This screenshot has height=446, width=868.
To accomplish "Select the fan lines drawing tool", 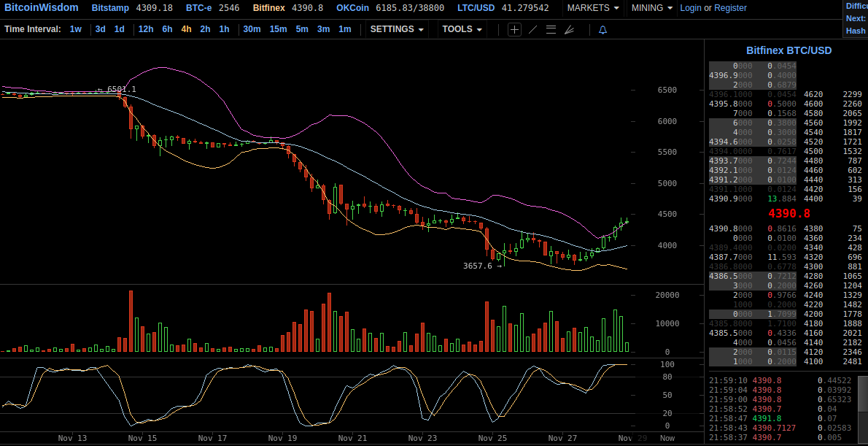I will click(x=569, y=29).
